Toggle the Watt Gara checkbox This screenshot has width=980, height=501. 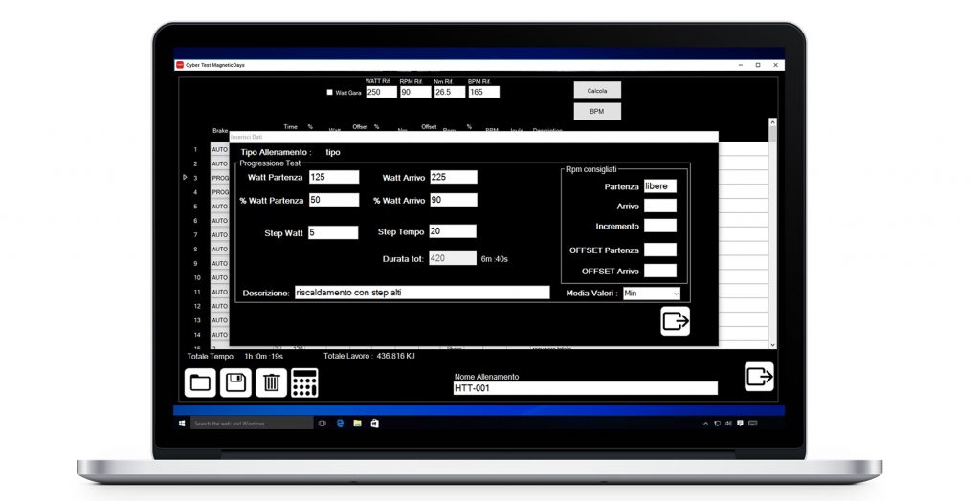(x=329, y=93)
